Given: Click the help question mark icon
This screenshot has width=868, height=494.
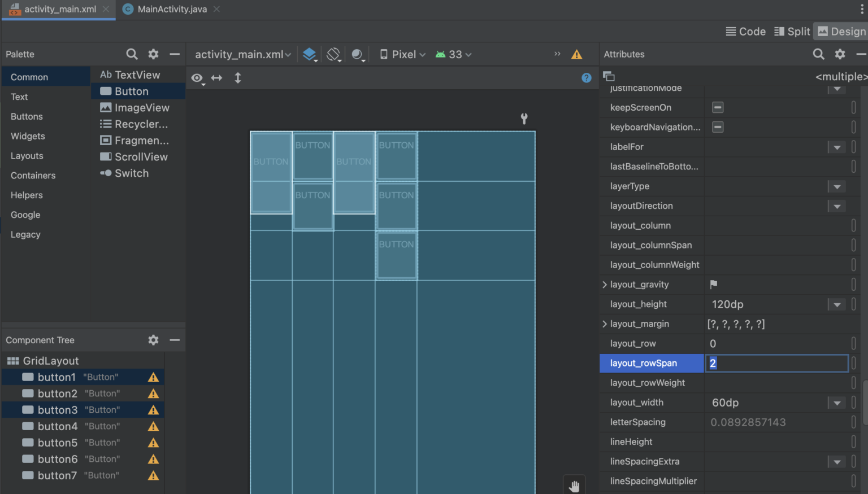Looking at the screenshot, I should (x=586, y=78).
